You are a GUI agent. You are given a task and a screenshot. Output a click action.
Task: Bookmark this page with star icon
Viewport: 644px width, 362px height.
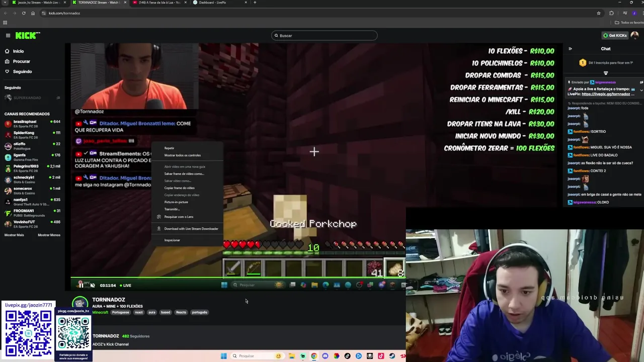pos(599,13)
